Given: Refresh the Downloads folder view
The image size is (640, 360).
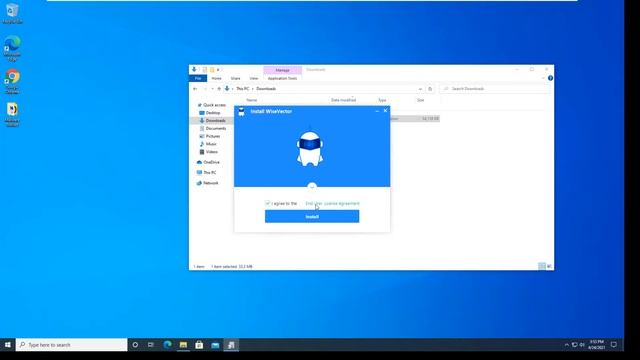Looking at the screenshot, I should (x=430, y=89).
